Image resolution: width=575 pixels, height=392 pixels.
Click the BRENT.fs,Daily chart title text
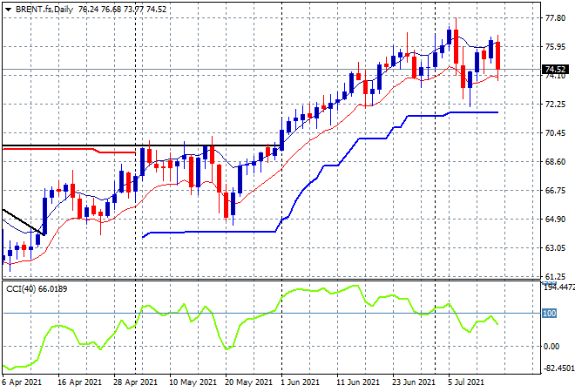pos(44,10)
